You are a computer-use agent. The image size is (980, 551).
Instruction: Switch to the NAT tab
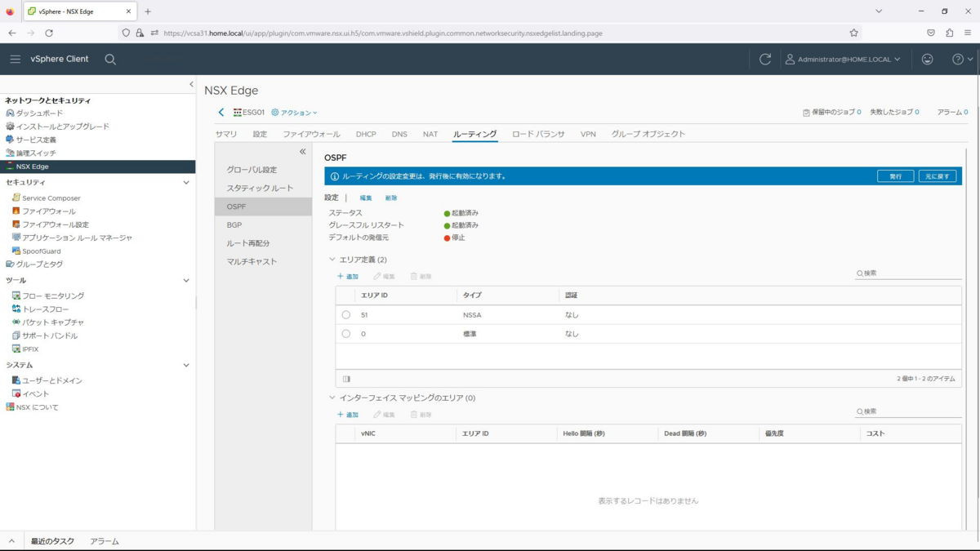click(x=430, y=134)
